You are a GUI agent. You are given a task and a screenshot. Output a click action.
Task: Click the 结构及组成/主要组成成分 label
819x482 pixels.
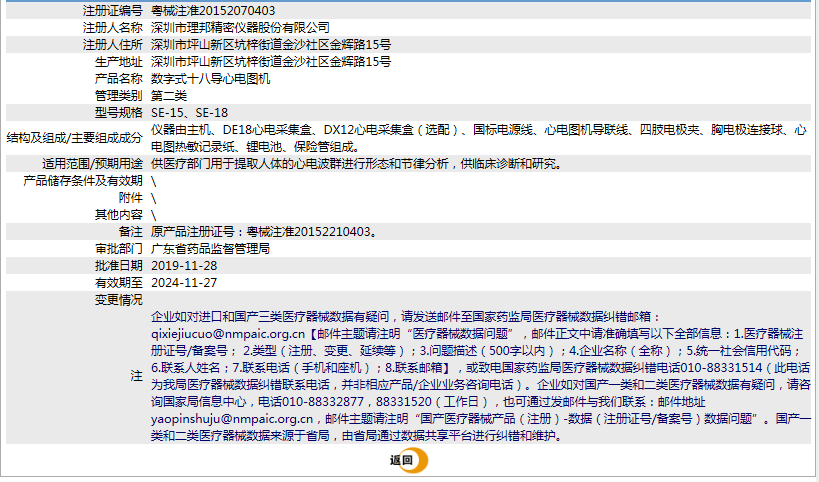(x=75, y=138)
